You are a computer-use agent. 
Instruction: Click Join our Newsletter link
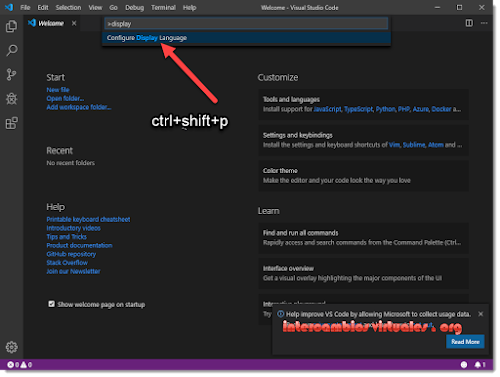tap(73, 271)
